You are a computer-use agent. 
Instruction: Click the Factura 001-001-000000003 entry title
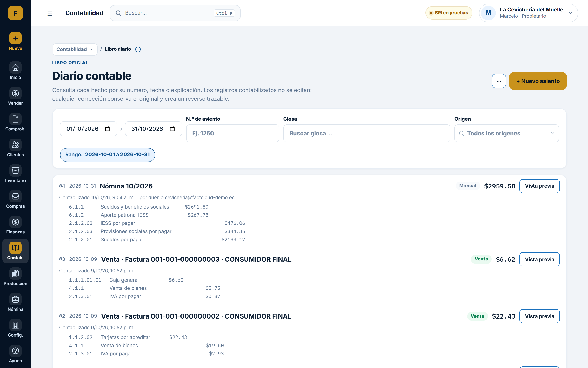[x=196, y=259]
